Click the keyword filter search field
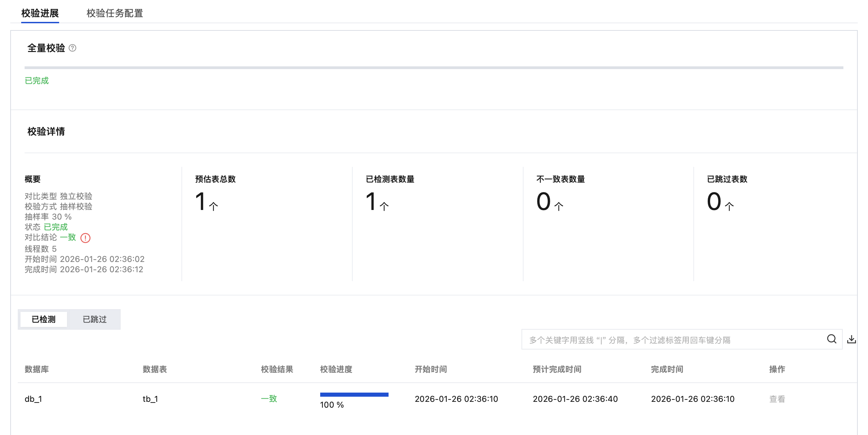 tap(670, 340)
